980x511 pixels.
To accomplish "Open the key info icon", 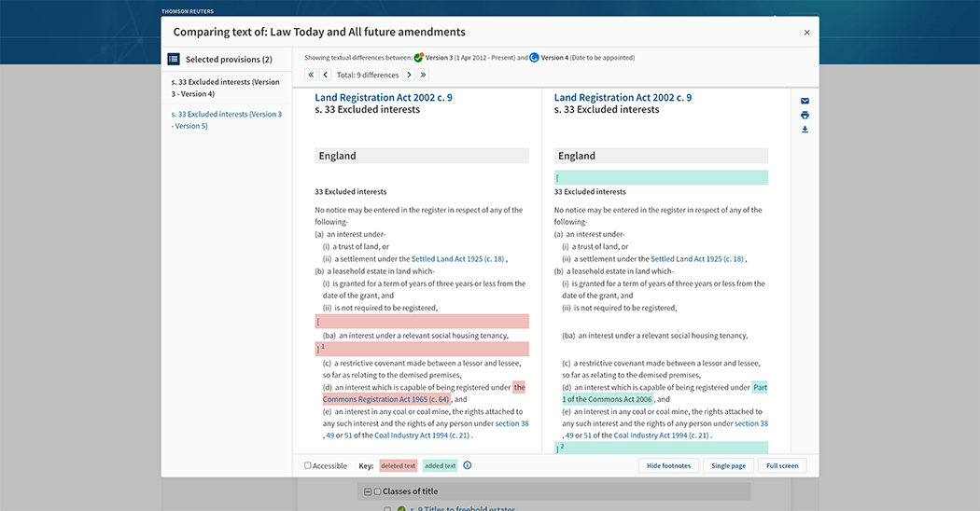I will [468, 465].
